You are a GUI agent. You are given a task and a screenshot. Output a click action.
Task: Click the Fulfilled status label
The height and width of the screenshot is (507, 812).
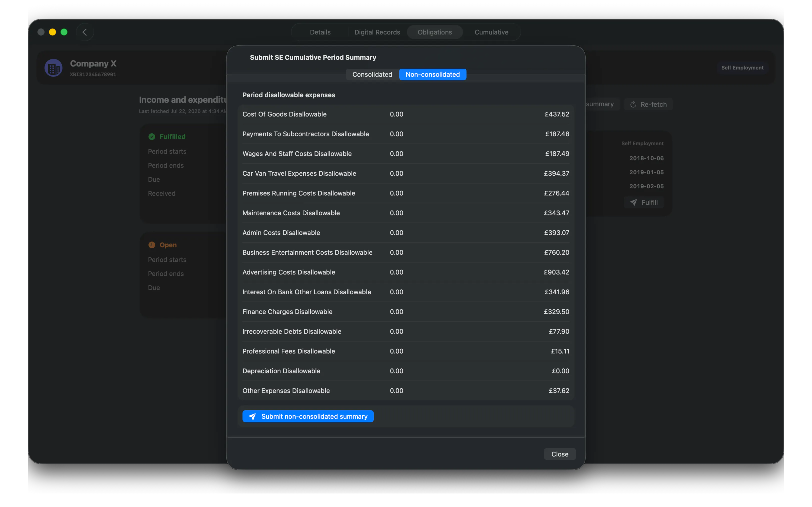(x=172, y=136)
